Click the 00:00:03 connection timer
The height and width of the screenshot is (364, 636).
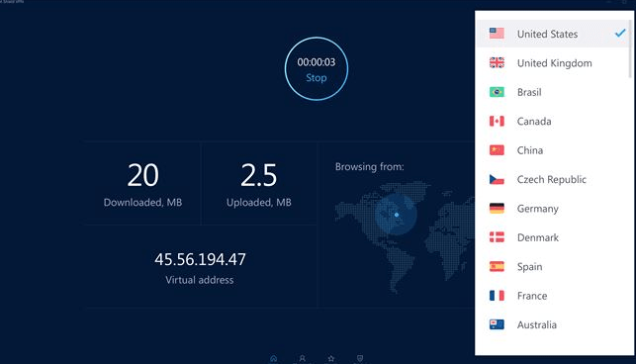pyautogui.click(x=317, y=62)
